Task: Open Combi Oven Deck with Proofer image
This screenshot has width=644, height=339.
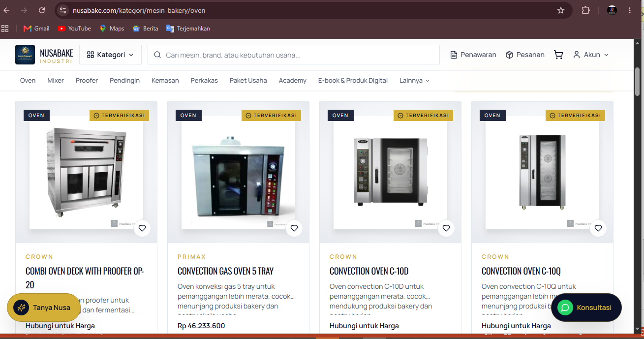Action: point(86,172)
